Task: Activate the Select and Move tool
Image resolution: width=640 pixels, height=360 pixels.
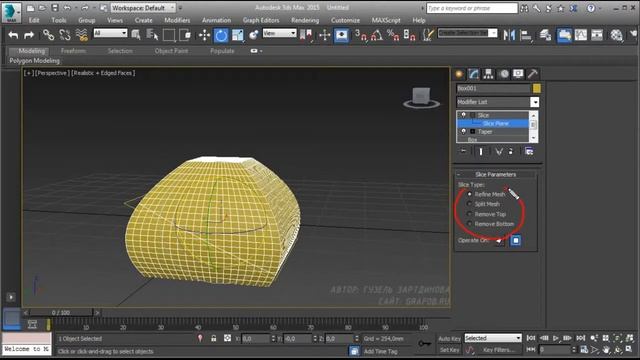Action: click(204, 36)
